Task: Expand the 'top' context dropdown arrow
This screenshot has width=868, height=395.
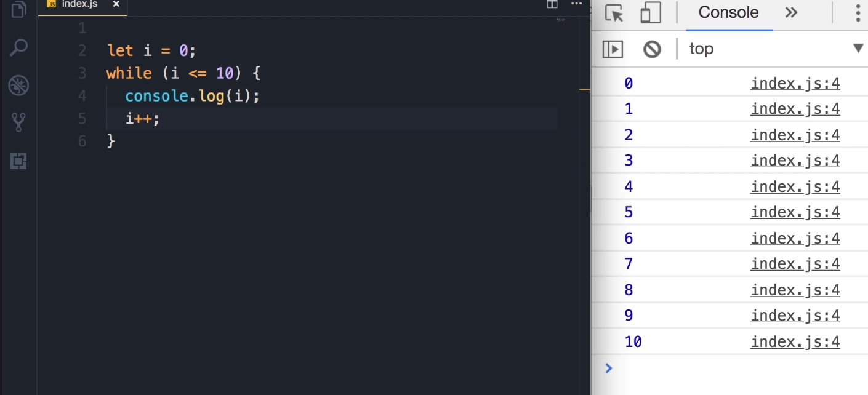Action: (x=858, y=49)
